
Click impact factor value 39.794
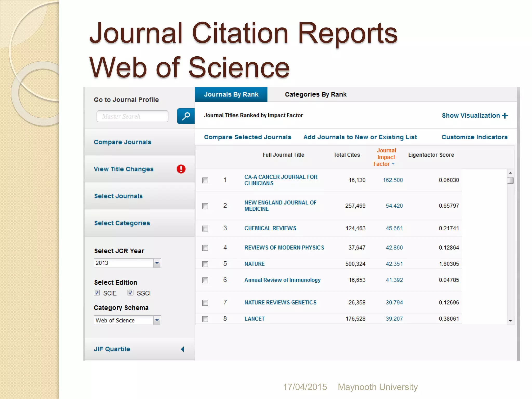[394, 303]
